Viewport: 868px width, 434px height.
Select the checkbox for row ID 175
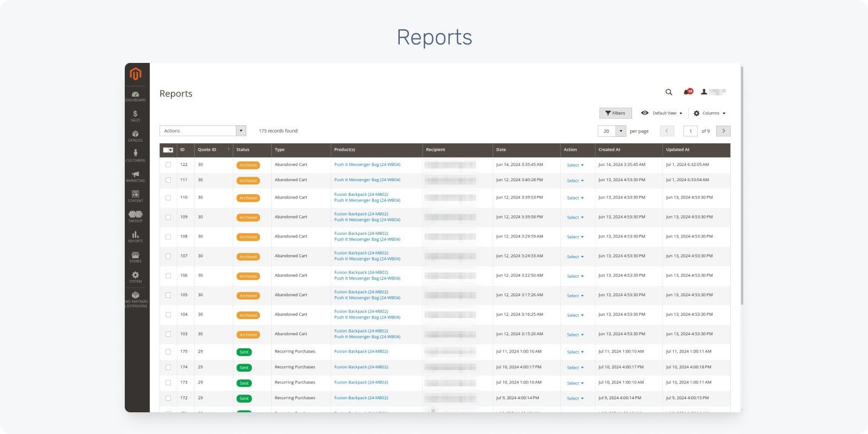pyautogui.click(x=168, y=352)
